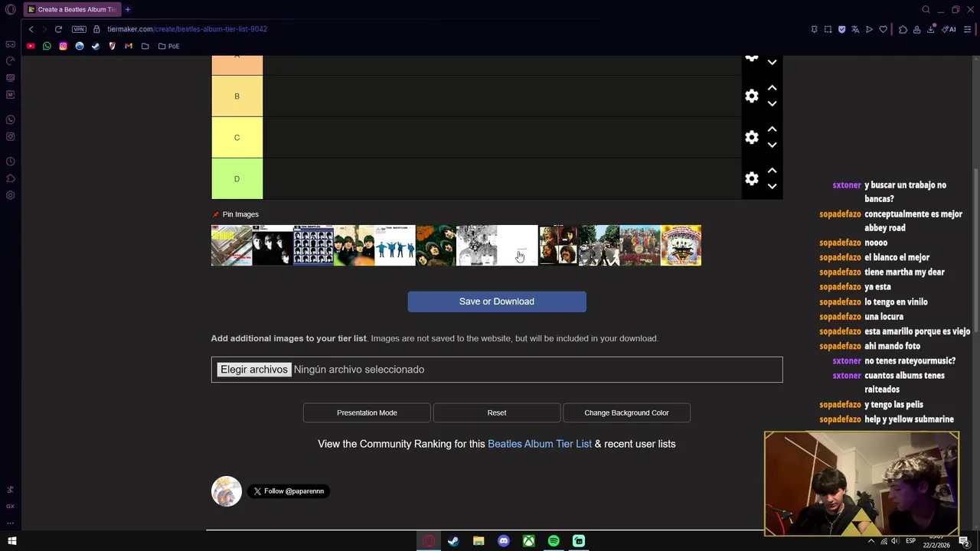Open the translate page icon
Image resolution: width=980 pixels, height=551 pixels.
pyautogui.click(x=855, y=29)
